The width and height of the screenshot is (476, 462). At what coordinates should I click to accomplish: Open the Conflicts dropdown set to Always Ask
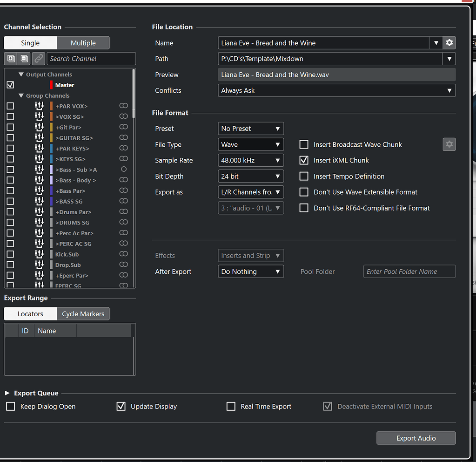336,90
